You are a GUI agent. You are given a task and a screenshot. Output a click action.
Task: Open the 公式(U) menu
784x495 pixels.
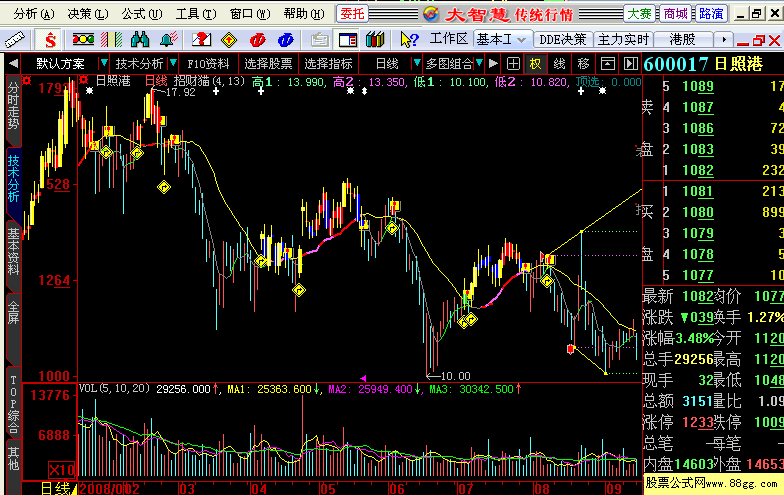coord(142,14)
